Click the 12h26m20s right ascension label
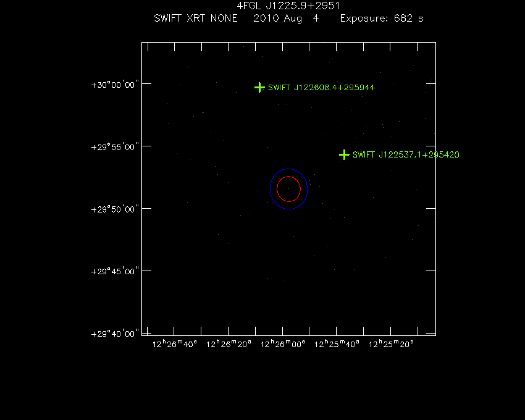 click(x=229, y=344)
